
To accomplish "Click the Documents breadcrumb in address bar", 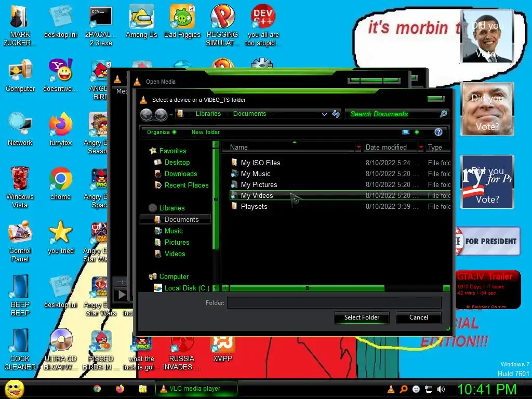I will 250,114.
